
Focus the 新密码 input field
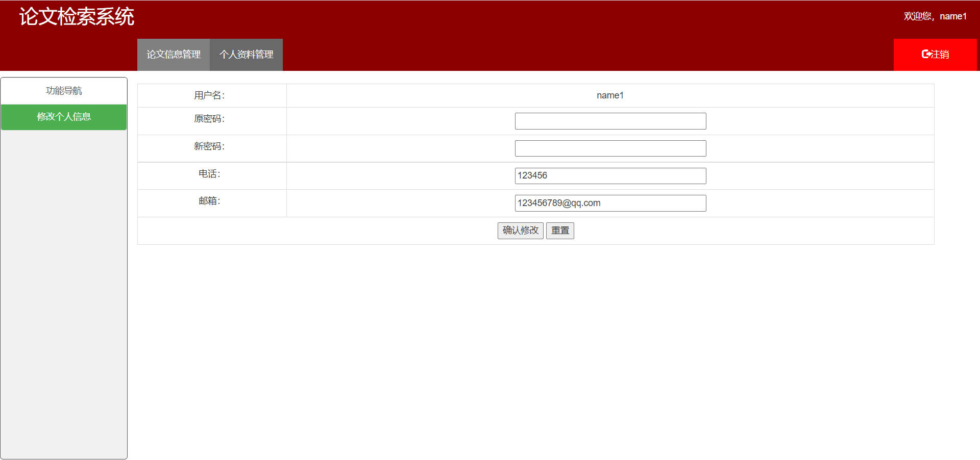610,148
